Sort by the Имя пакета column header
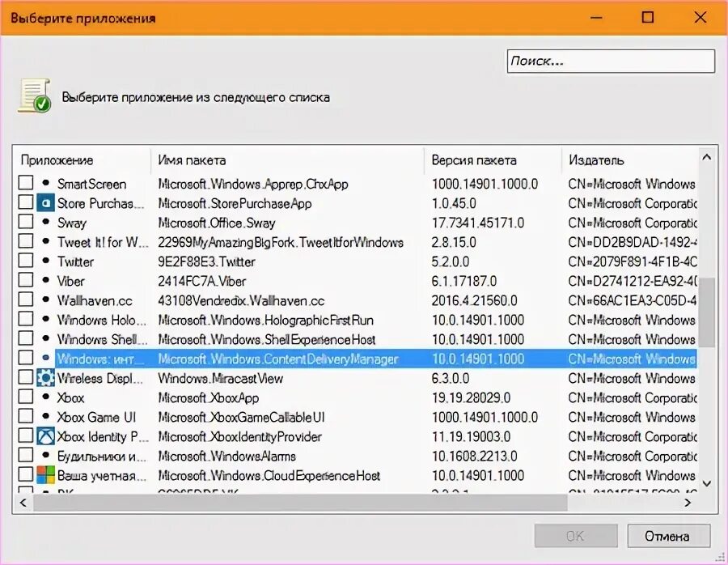This screenshot has width=728, height=565. (287, 160)
